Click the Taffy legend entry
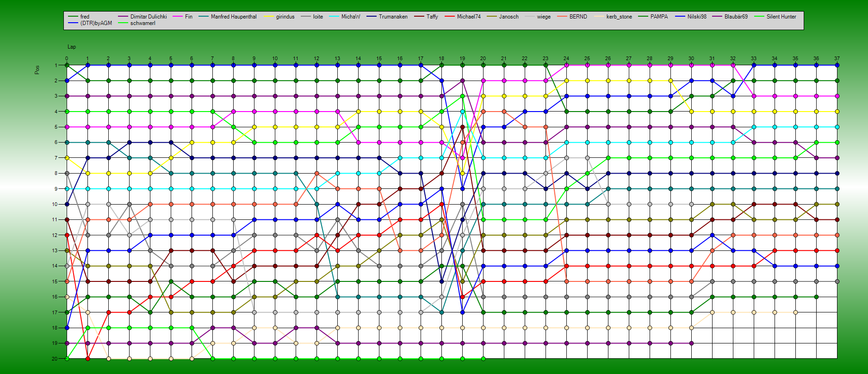Screen dimensions: 868x374 [x=432, y=17]
